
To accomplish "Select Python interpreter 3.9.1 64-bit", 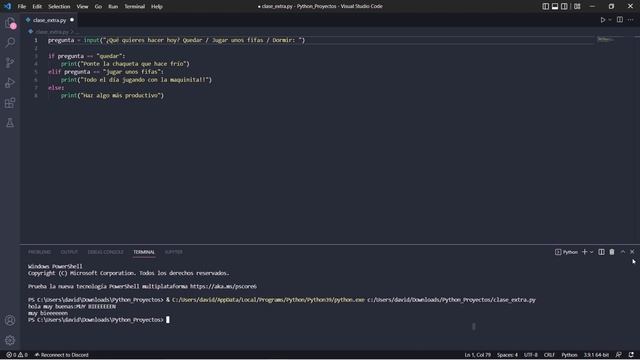I will 596,355.
